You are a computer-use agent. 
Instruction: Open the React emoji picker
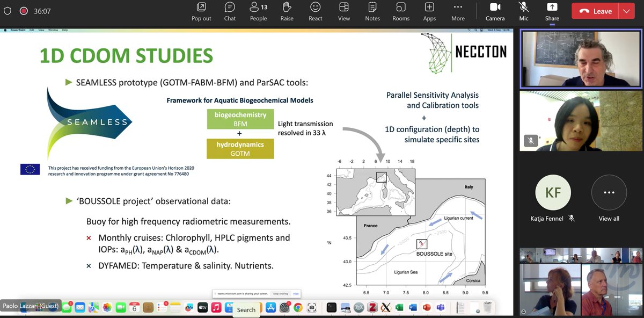pyautogui.click(x=316, y=11)
